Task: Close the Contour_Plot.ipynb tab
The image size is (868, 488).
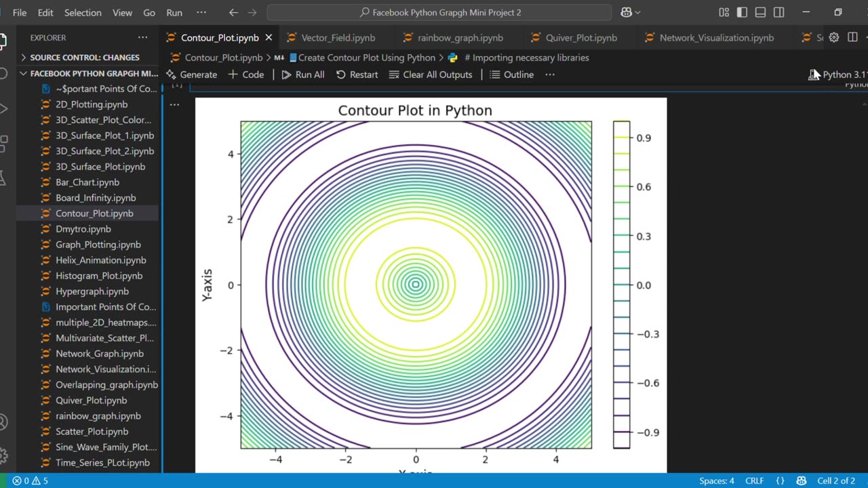Action: (x=269, y=38)
